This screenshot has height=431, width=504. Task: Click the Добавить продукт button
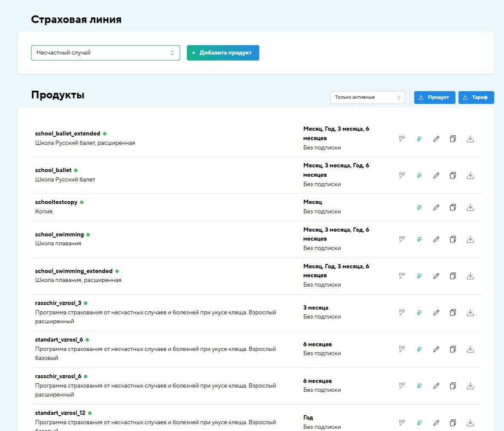(x=223, y=53)
